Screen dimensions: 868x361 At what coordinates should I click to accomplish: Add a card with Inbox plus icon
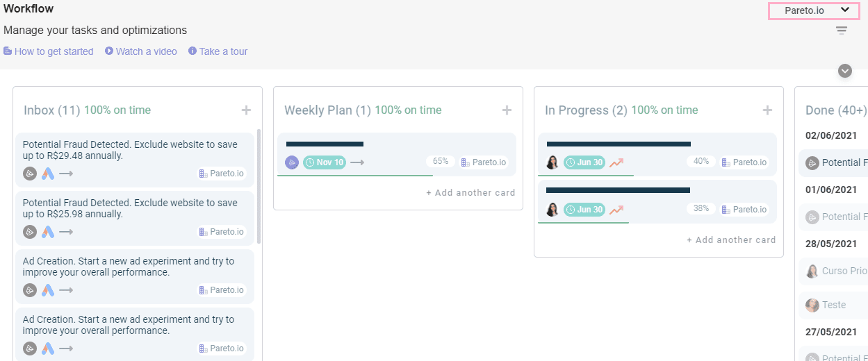[246, 110]
